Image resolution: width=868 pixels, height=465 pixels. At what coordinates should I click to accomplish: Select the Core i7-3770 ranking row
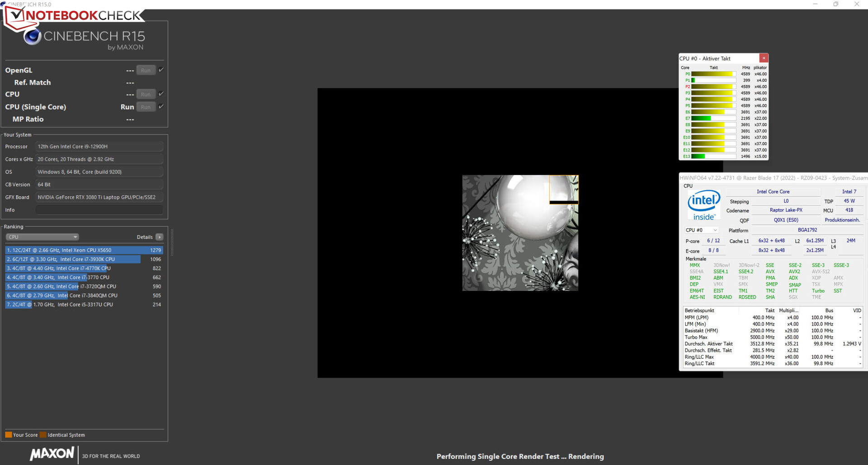[x=84, y=277]
